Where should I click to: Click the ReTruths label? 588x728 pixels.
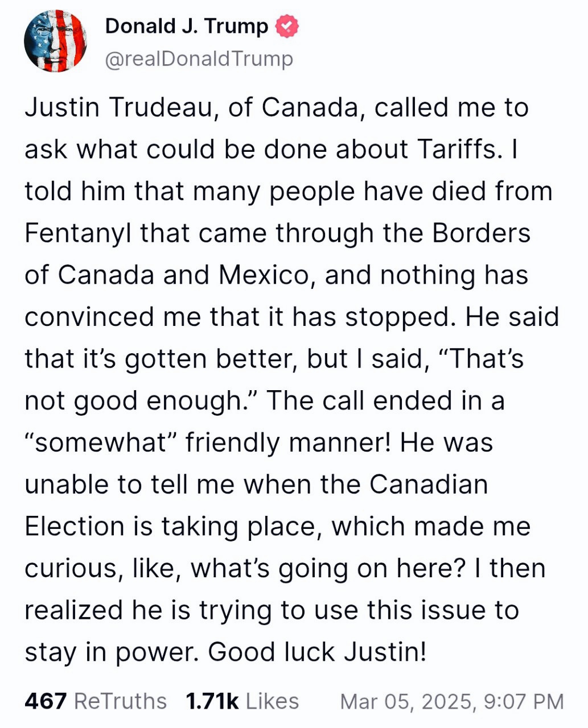point(121,701)
